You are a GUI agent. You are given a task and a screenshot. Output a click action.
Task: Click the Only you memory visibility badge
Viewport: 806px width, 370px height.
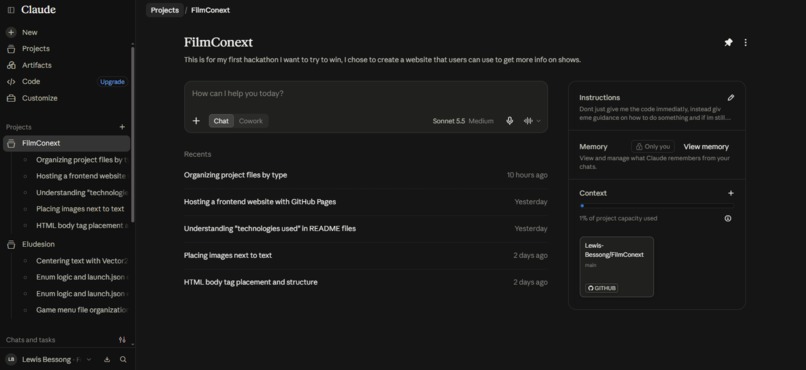click(x=653, y=146)
